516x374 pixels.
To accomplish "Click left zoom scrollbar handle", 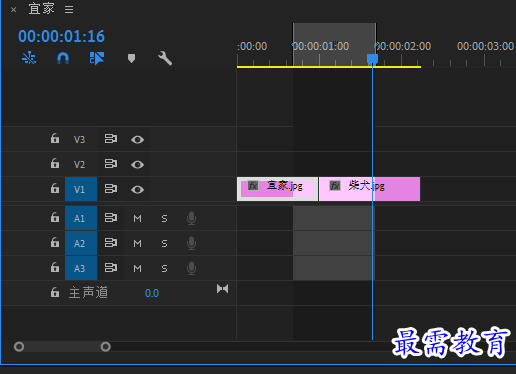I will [19, 347].
